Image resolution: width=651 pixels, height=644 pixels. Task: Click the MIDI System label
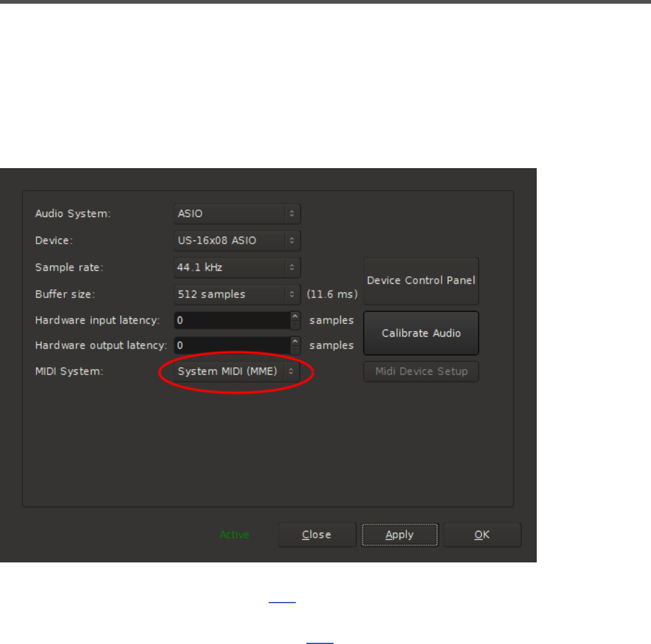69,371
